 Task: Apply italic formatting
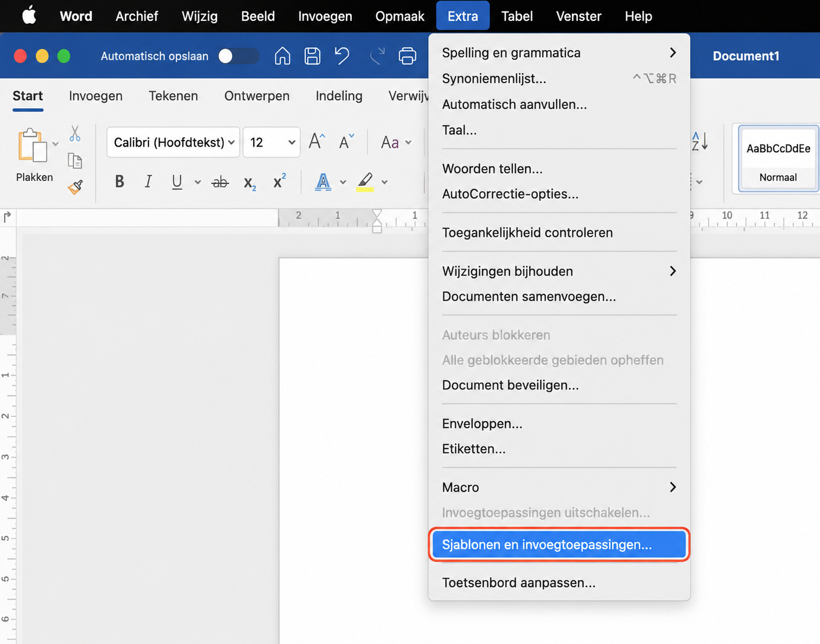(148, 182)
